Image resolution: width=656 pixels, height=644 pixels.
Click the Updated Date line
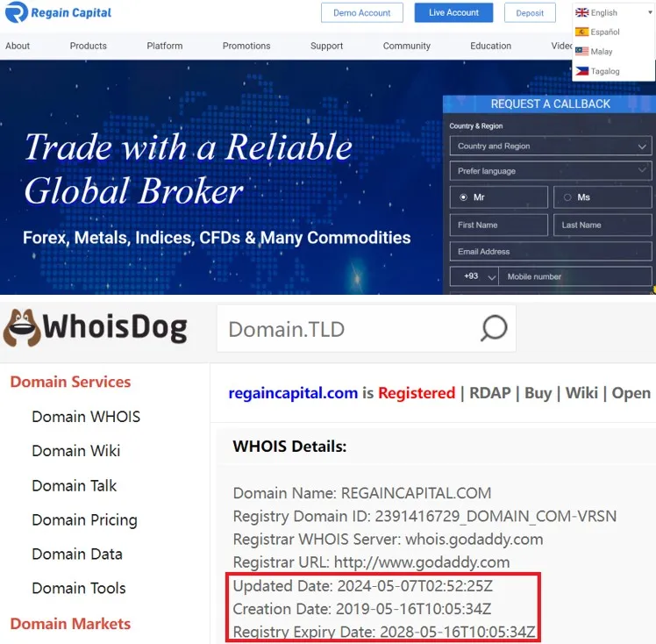pos(363,586)
